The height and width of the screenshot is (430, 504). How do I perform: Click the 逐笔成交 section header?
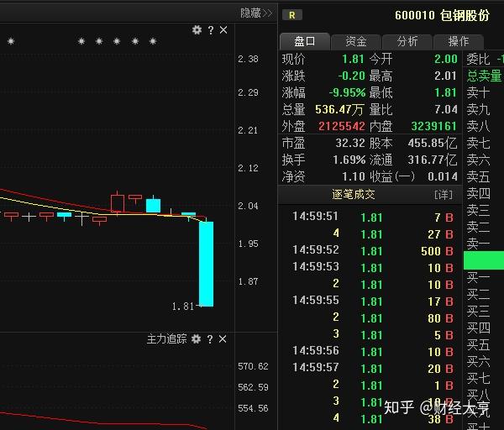tap(354, 195)
